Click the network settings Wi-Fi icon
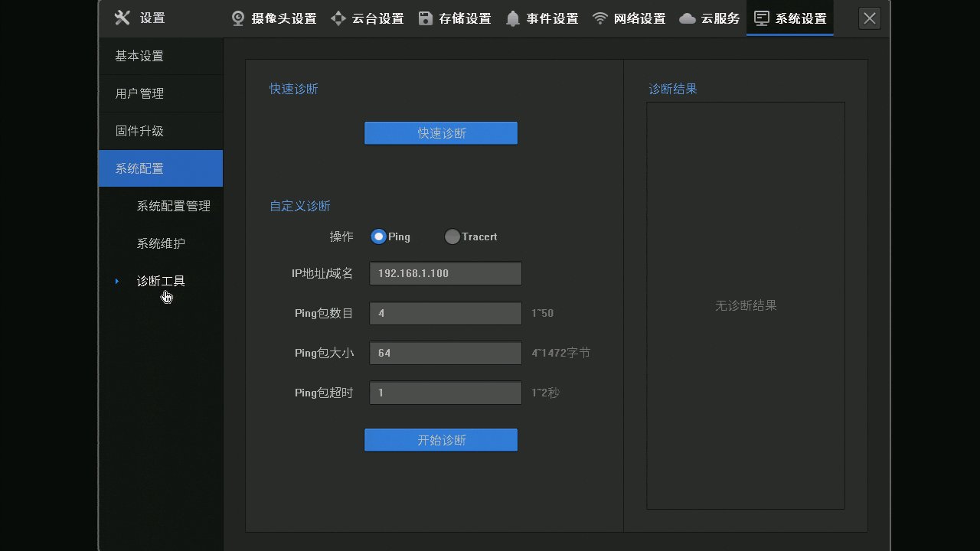 600,18
